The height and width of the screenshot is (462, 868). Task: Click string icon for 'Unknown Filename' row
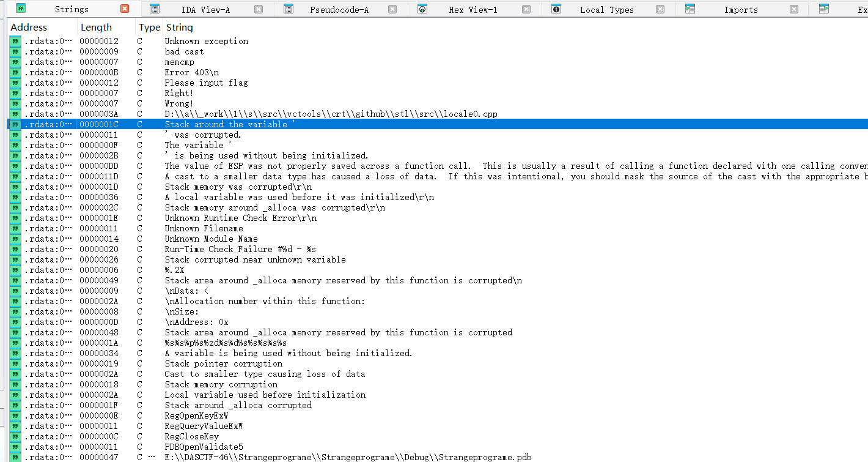pyautogui.click(x=15, y=228)
